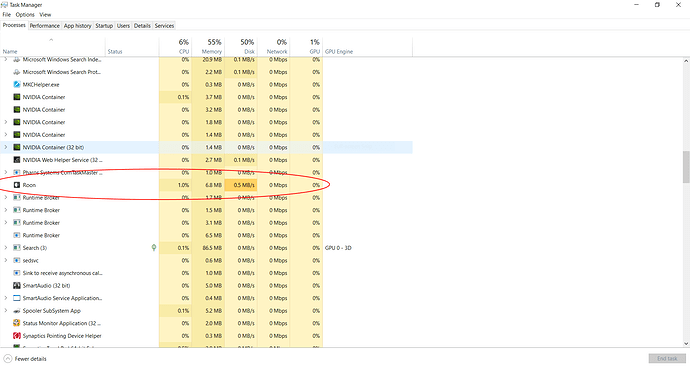The image size is (690, 369).
Task: Switch to the Startup tab
Action: [x=104, y=26]
